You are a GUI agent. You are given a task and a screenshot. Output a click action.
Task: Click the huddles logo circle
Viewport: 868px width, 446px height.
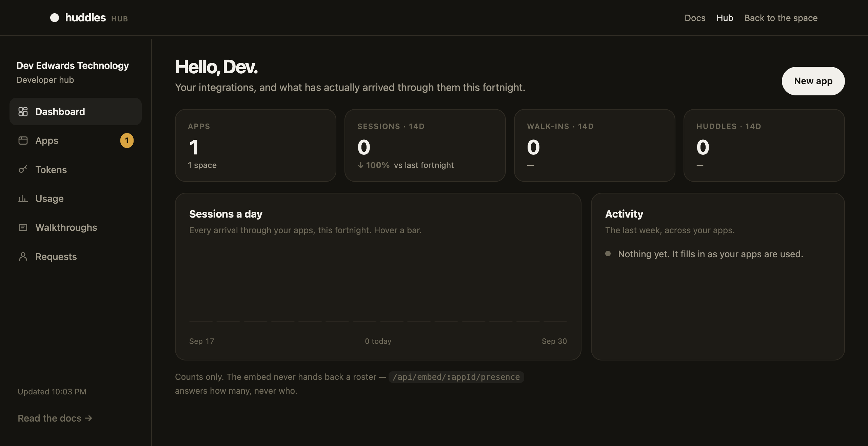[x=55, y=18]
